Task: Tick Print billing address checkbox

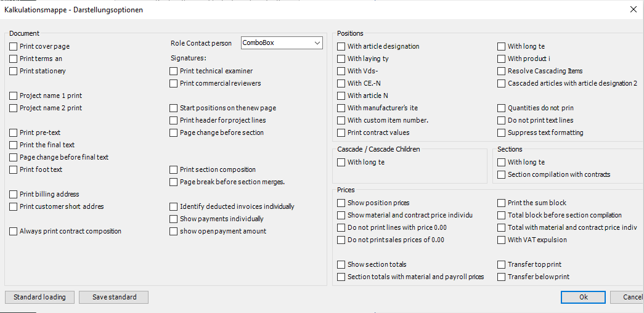Action: 13,194
